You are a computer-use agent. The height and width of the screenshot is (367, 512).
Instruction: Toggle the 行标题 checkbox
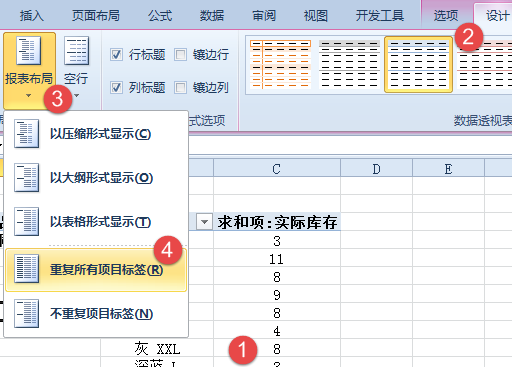(116, 54)
